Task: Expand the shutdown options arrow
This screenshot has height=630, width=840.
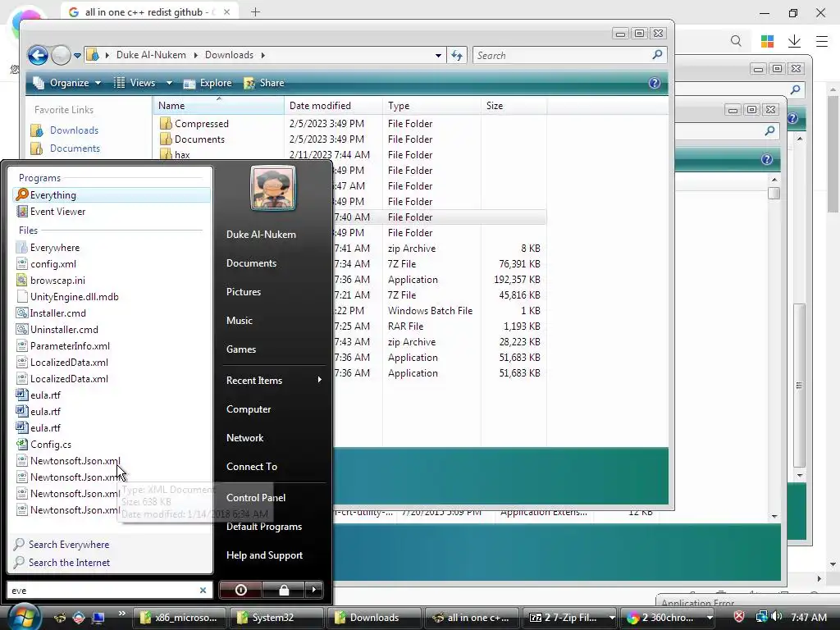Action: [314, 590]
